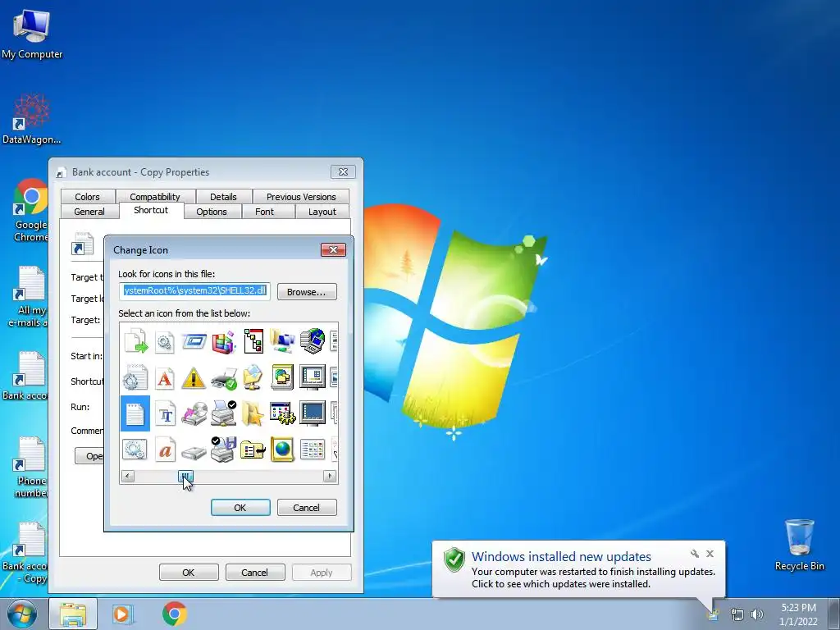The width and height of the screenshot is (840, 630).
Task: Click the icon file path input field
Action: coord(194,291)
